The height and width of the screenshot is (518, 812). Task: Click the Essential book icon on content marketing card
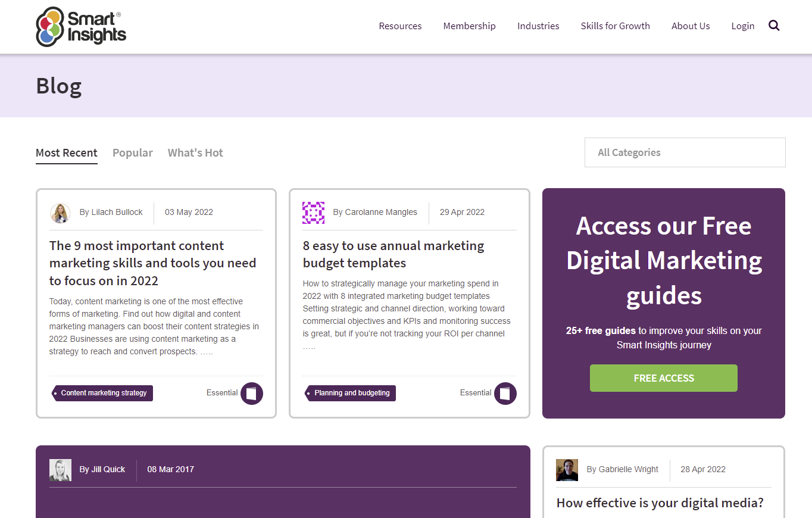[x=252, y=394]
